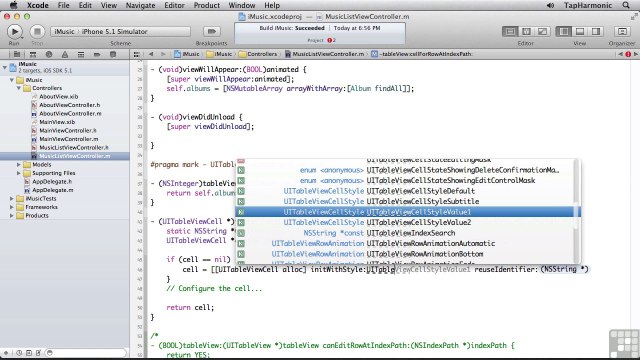Show the Symbol navigator

(33, 54)
